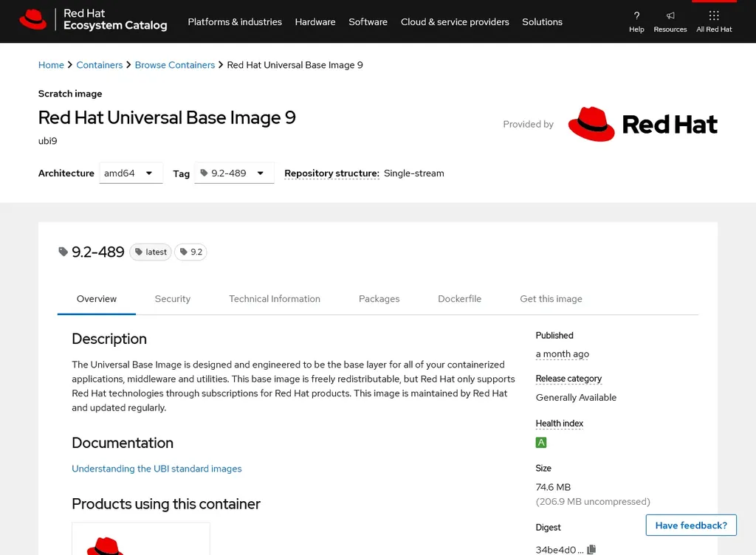Open the Tag 9.2-489 dropdown
Screen dimensions: 756x555
point(234,173)
